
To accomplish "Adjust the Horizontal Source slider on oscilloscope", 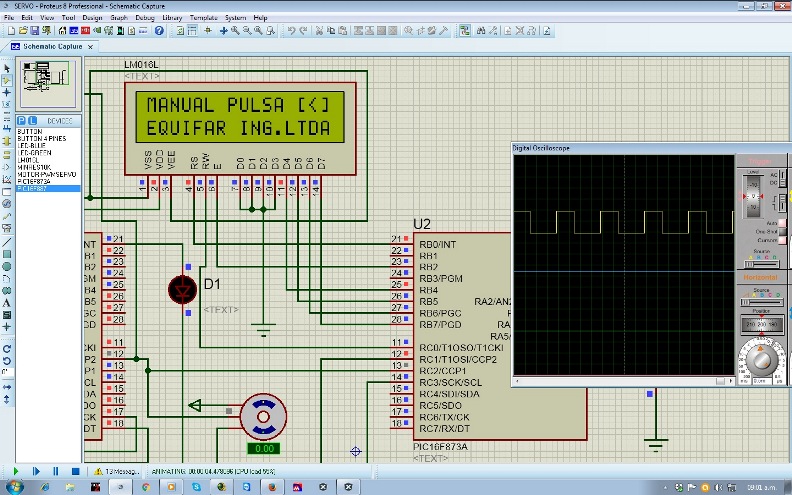I will 762,302.
